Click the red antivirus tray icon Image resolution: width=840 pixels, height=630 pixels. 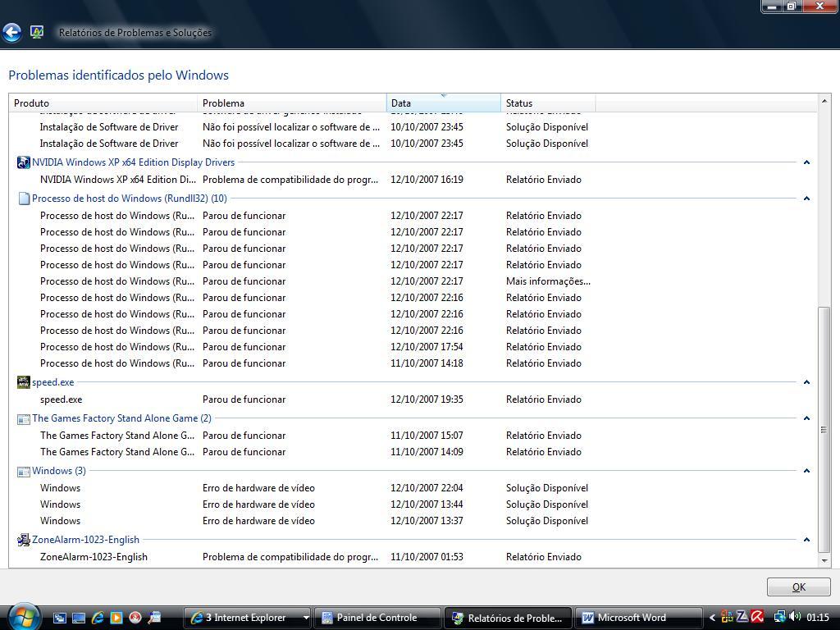pos(757,617)
